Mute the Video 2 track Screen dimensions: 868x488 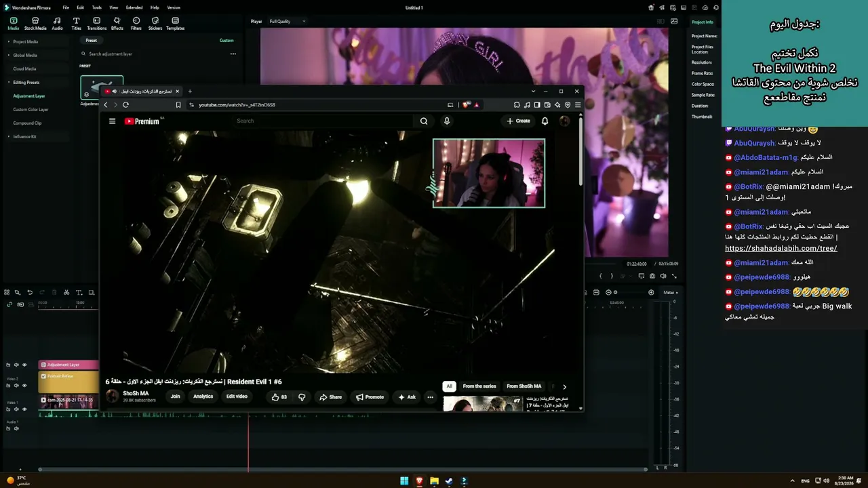pos(16,386)
